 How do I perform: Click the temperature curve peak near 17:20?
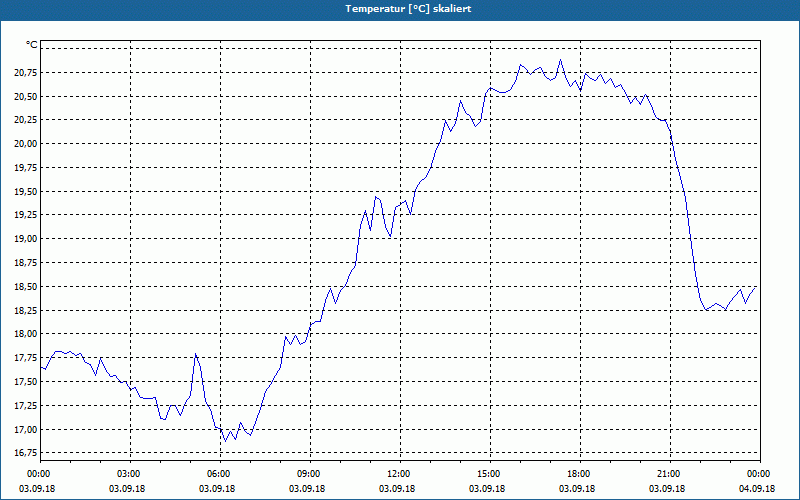coord(560,60)
